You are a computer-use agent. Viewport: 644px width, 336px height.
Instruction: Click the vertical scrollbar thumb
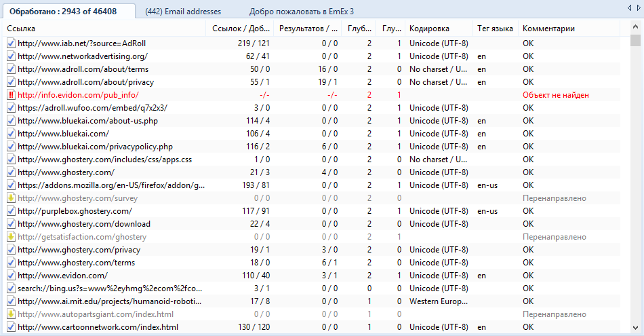(x=636, y=41)
